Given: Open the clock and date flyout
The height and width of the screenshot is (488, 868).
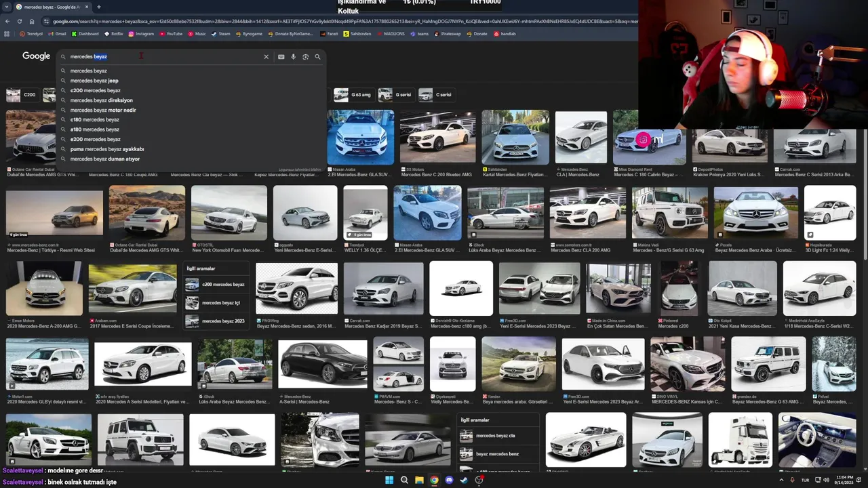Looking at the screenshot, I should [x=844, y=481].
